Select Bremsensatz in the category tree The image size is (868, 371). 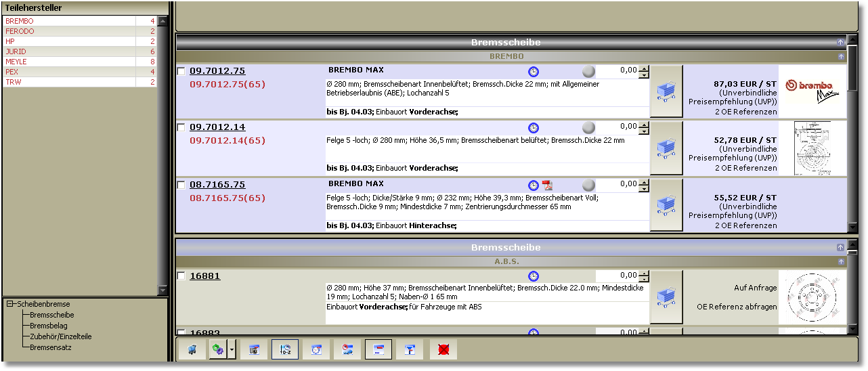51,347
